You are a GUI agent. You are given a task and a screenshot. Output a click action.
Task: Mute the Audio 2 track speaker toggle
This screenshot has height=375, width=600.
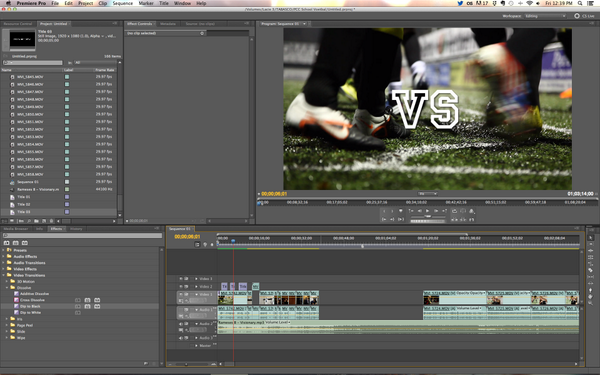pyautogui.click(x=181, y=324)
